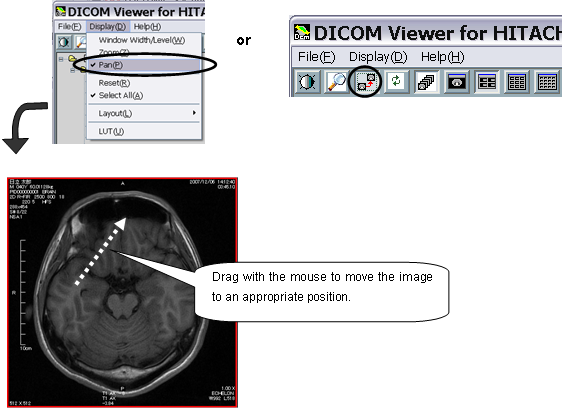Open Display(D) menu in the right window
The width and height of the screenshot is (562, 408).
(x=378, y=57)
